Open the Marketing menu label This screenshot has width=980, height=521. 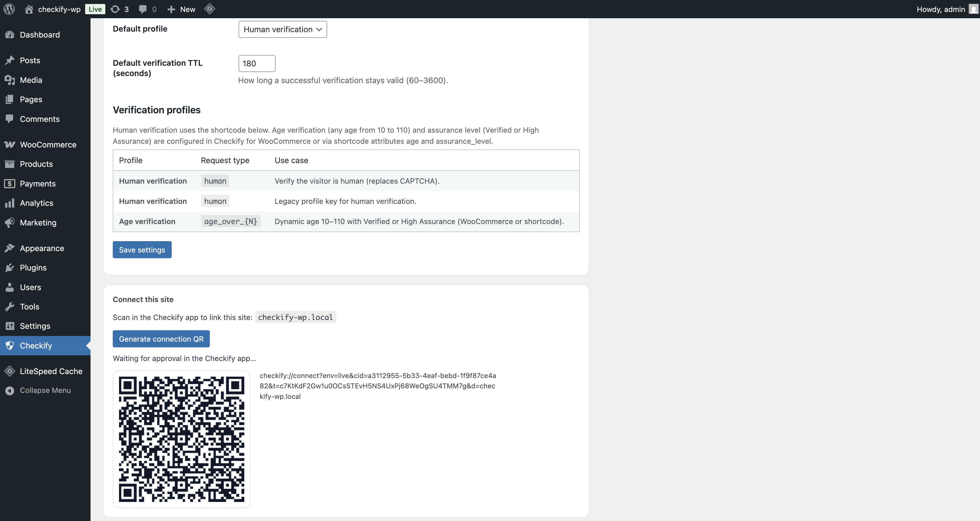point(38,222)
